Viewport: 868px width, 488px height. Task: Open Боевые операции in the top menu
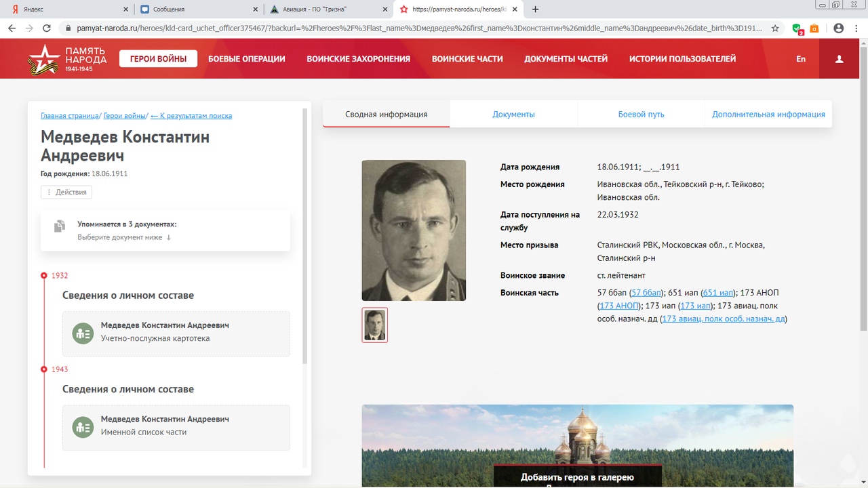tap(246, 59)
